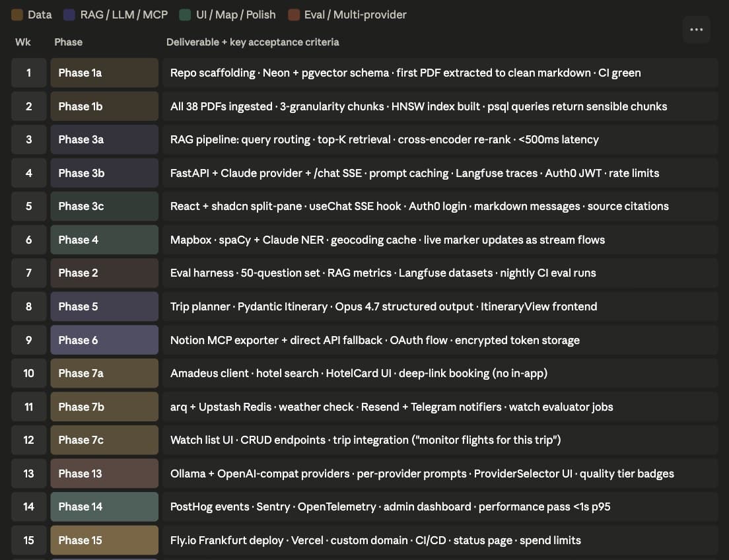This screenshot has width=729, height=560.
Task: Click the 'Amadeus client · hotel search' deliverable text
Action: (359, 374)
